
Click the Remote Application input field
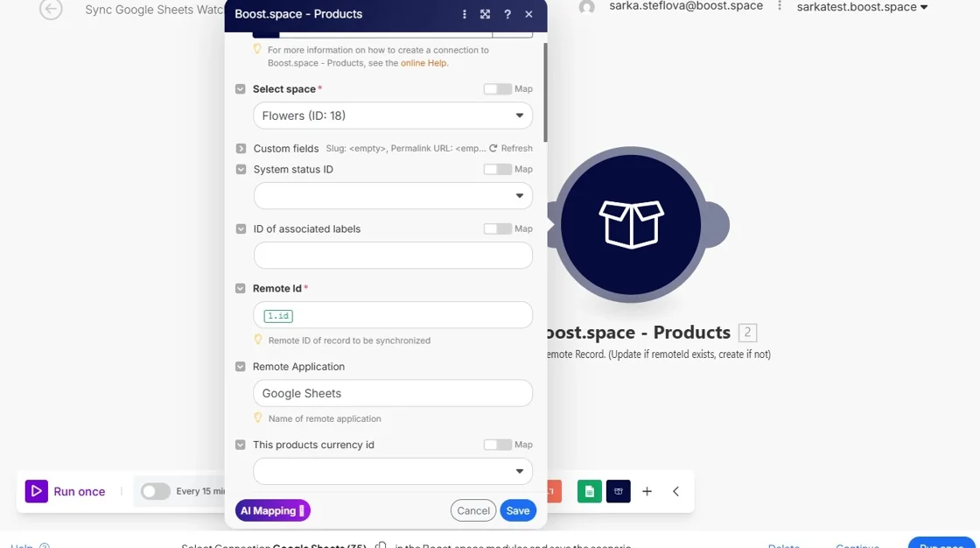tap(393, 393)
